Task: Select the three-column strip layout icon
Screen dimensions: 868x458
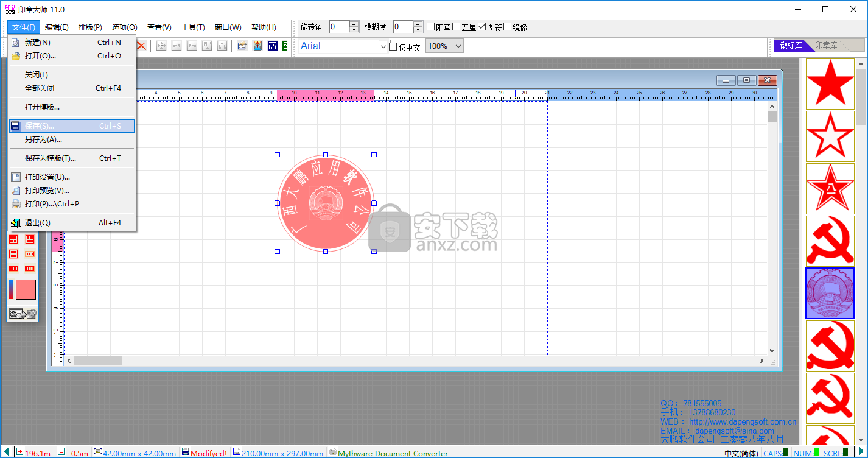Action: click(30, 254)
